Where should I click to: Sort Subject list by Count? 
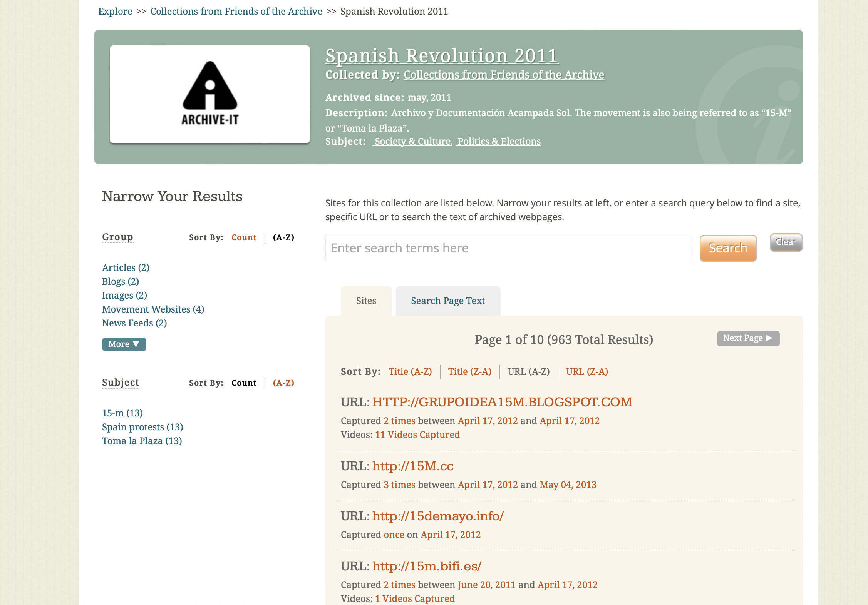coord(244,383)
